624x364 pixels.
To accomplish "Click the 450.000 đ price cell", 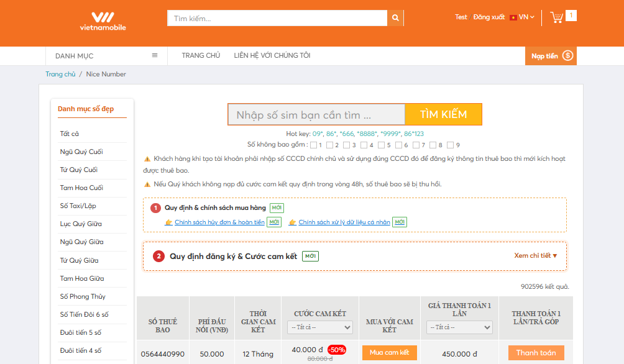I will (x=459, y=353).
